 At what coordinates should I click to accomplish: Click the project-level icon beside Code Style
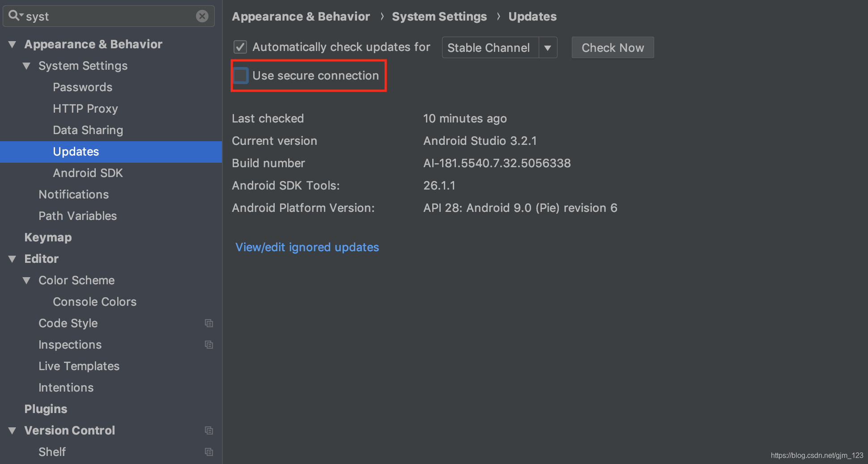[x=209, y=323]
